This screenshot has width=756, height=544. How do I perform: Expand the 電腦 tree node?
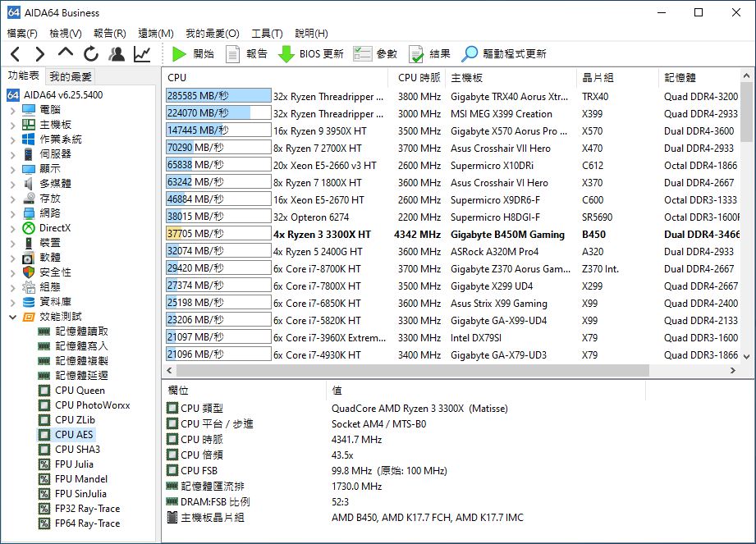coord(13,110)
